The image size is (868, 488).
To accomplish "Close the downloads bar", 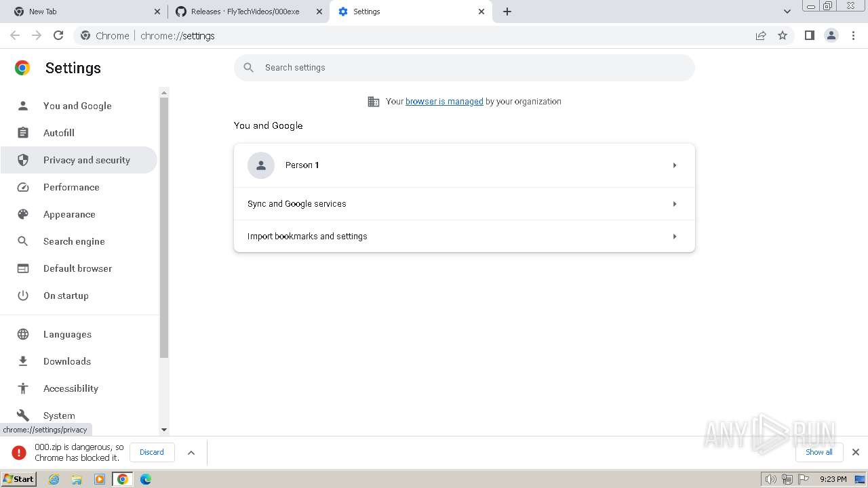I will tap(856, 452).
